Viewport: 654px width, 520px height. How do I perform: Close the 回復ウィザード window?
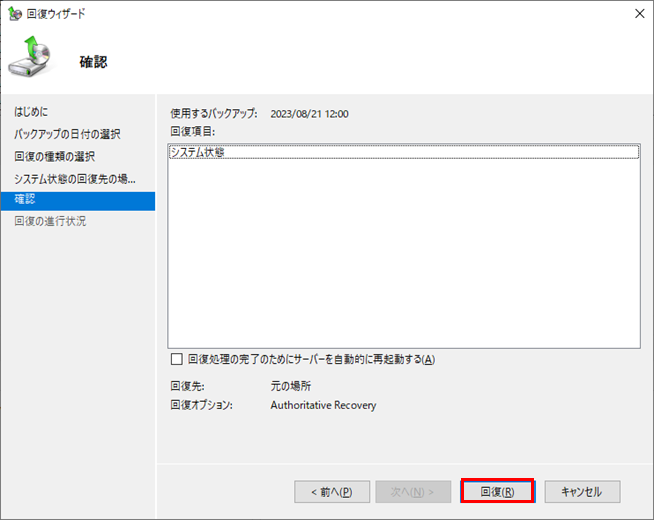[x=639, y=14]
